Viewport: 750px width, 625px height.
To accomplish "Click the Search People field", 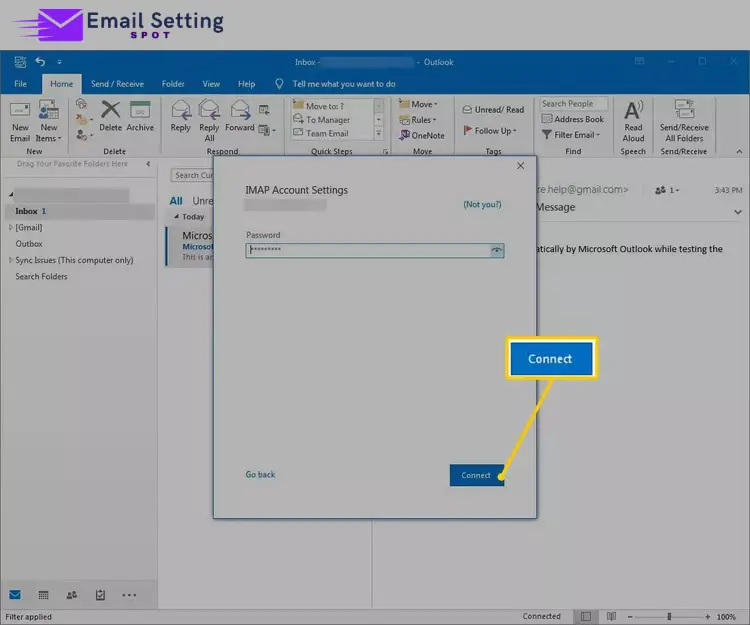I will tap(574, 104).
